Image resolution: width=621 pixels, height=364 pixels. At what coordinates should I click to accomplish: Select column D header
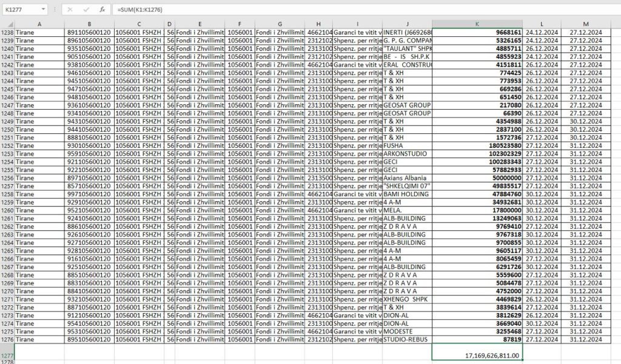click(169, 24)
